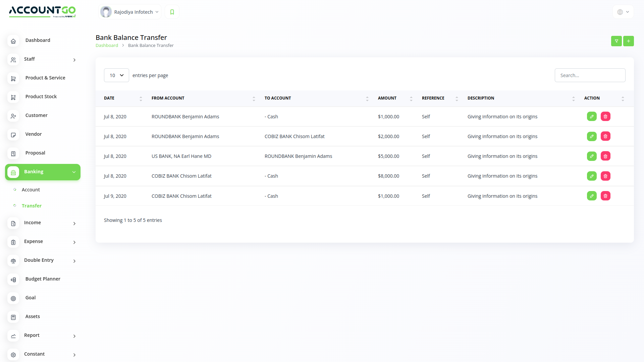Open the Dashboard sidebar icon
Image resolution: width=644 pixels, height=362 pixels.
coord(13,41)
